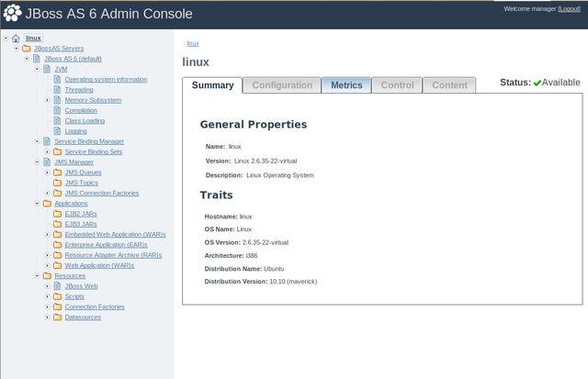The width and height of the screenshot is (588, 379).
Task: Open the Configuration tab
Action: pos(282,85)
